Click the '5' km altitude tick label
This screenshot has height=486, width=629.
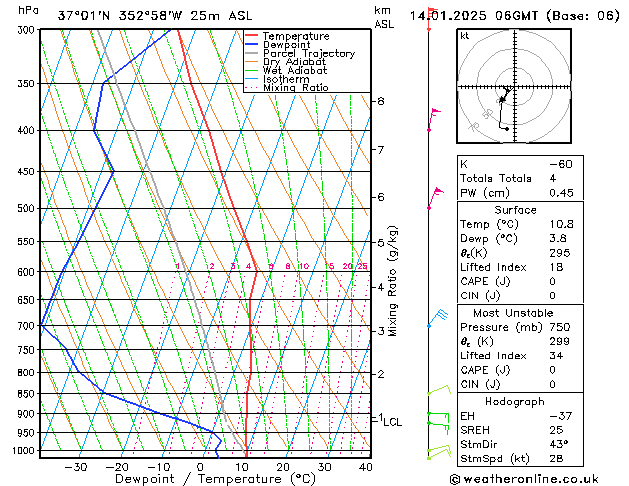pyautogui.click(x=381, y=243)
